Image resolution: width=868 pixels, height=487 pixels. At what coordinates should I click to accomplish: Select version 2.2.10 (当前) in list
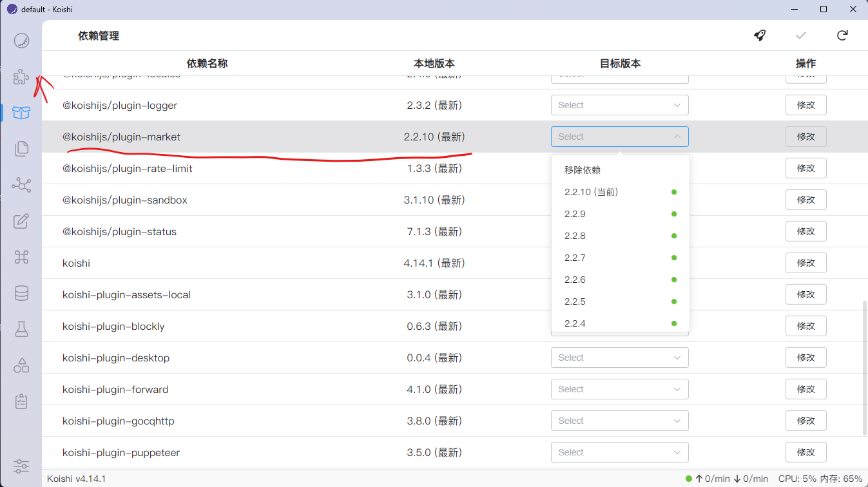[x=621, y=192]
